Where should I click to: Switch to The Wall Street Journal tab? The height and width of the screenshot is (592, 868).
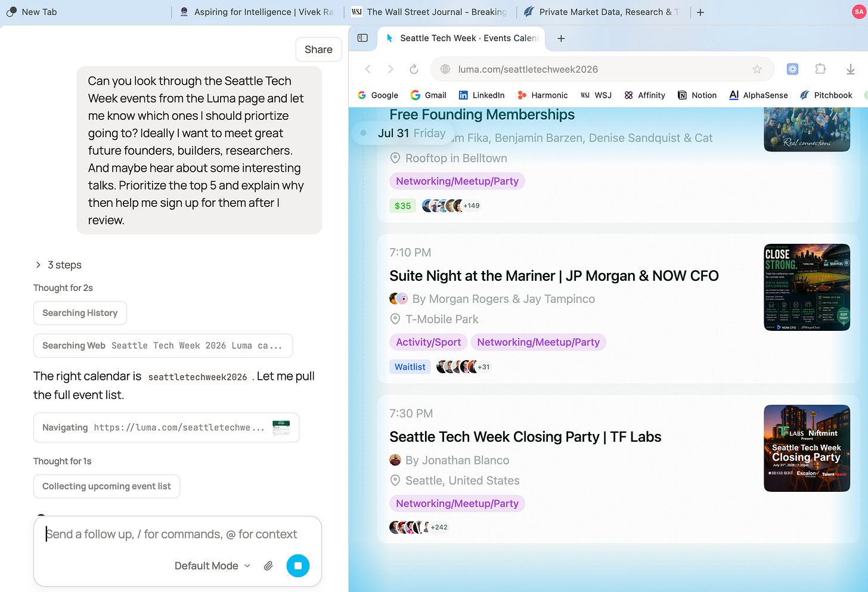pyautogui.click(x=429, y=12)
